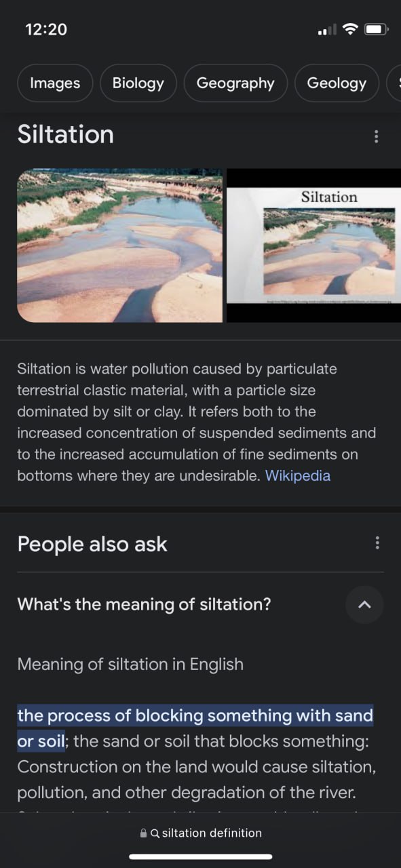Tap the battery indicator icon
The image size is (401, 868).
pos(377,29)
